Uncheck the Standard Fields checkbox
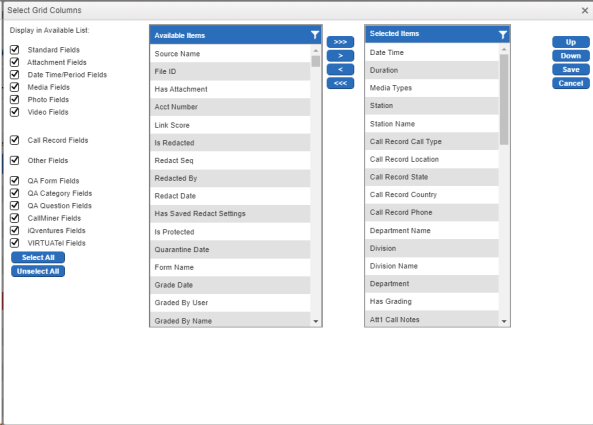The height and width of the screenshot is (425, 593). [15, 50]
